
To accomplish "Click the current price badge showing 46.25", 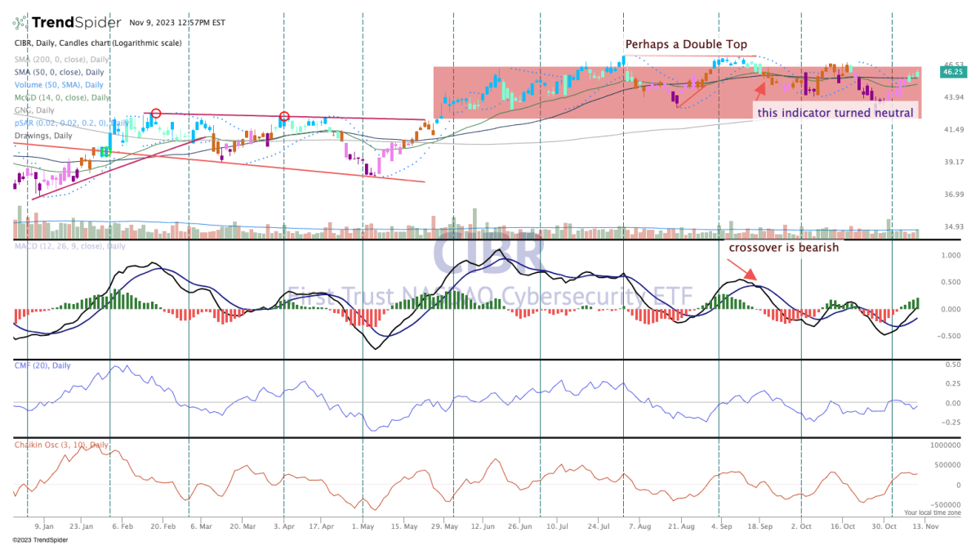I will [x=954, y=72].
